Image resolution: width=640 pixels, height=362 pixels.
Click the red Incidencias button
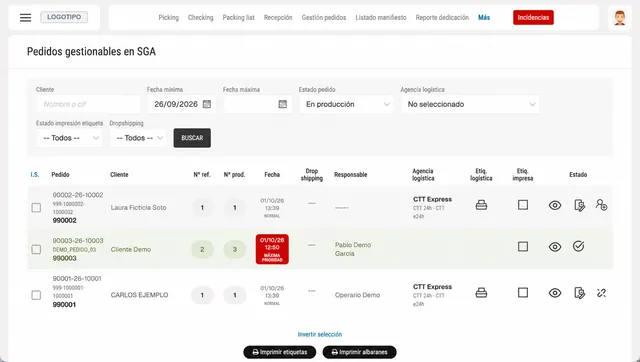tap(533, 18)
